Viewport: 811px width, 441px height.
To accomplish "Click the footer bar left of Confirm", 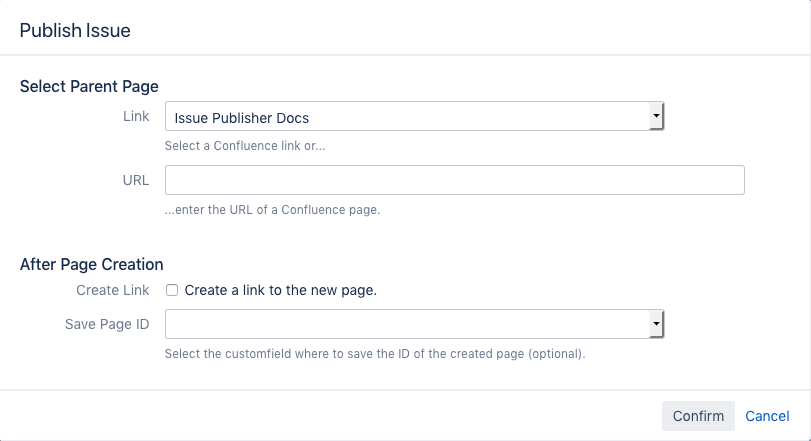I will point(330,416).
